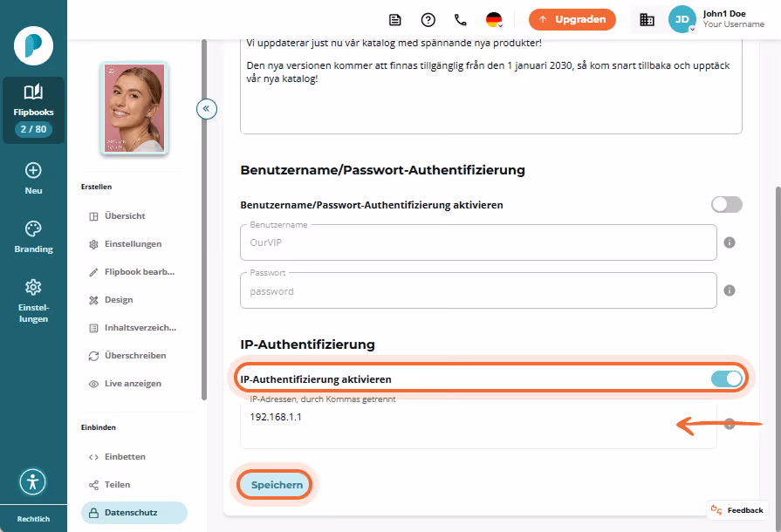The image size is (781, 532).
Task: Click the John1 Doe username text
Action: (724, 14)
